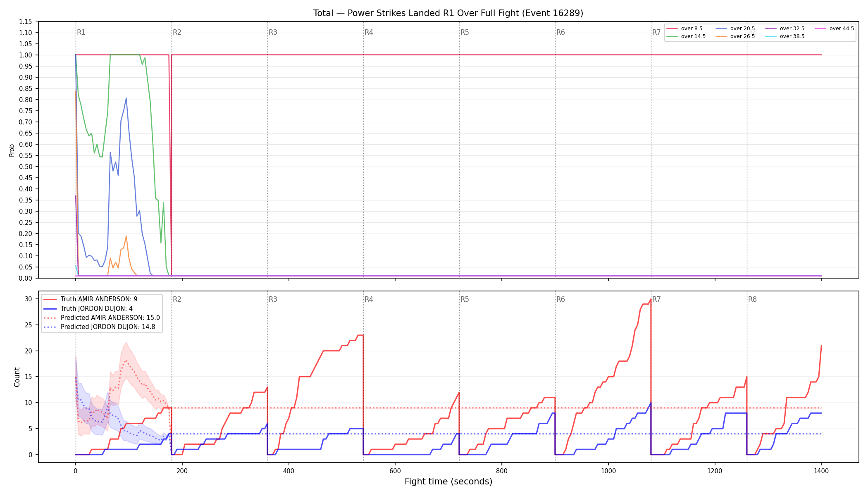Click the R7 round label in the probability chart
The width and height of the screenshot is (868, 496).
pyautogui.click(x=656, y=32)
